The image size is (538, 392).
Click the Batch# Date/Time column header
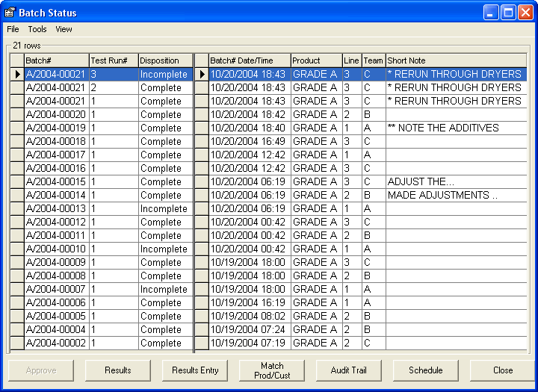[x=250, y=60]
